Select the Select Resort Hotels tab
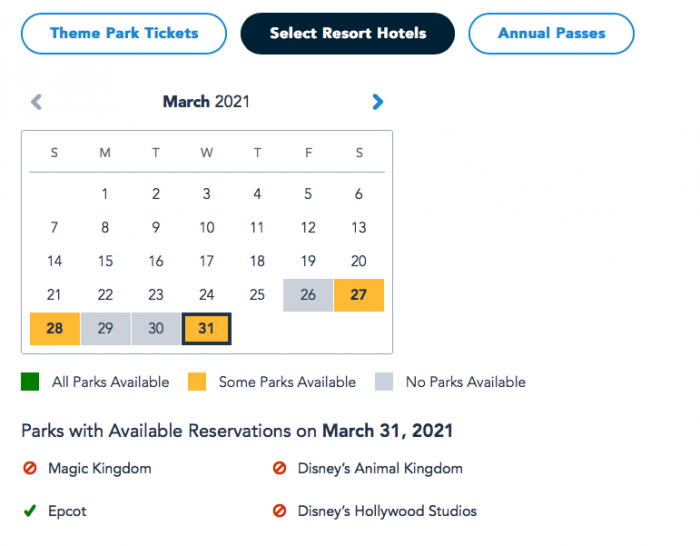This screenshot has height=546, width=700. click(347, 33)
